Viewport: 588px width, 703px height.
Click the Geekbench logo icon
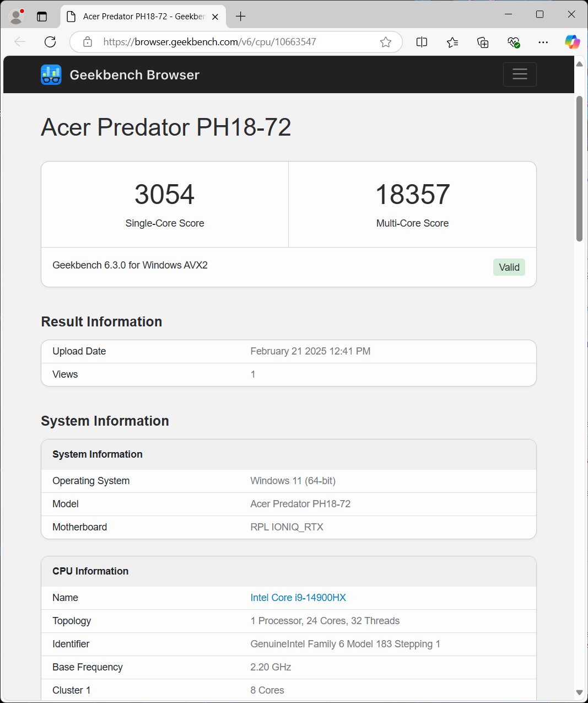click(51, 74)
